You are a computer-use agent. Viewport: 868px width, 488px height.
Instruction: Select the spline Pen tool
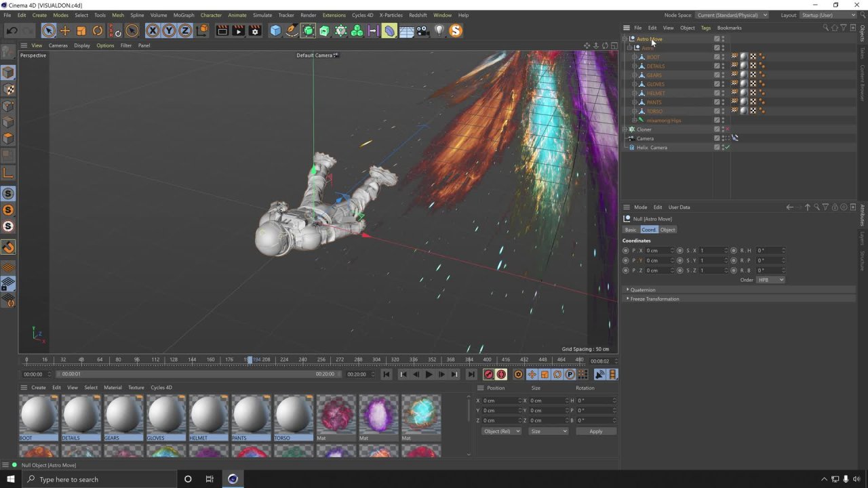tap(292, 30)
